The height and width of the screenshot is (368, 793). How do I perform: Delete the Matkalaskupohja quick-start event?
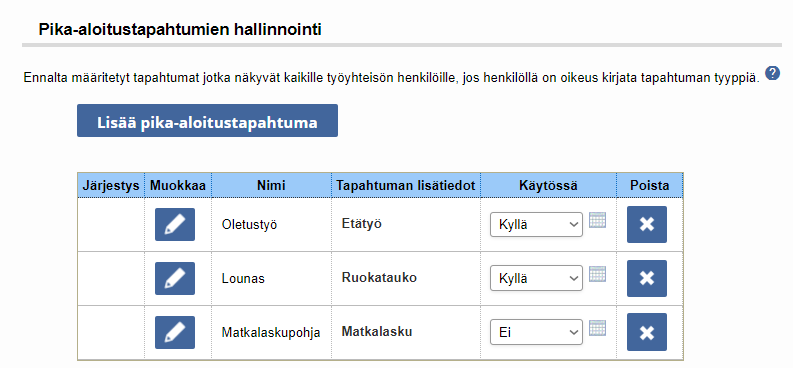click(x=647, y=332)
